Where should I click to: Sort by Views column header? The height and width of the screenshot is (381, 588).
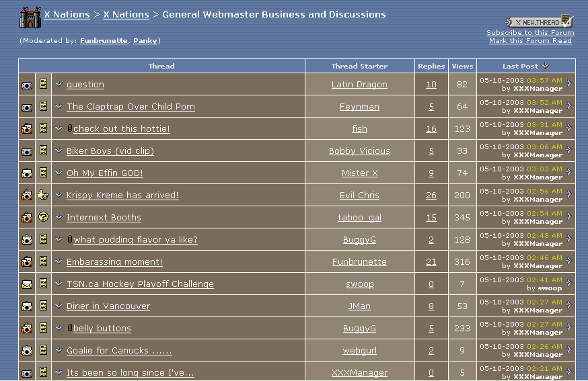(462, 66)
